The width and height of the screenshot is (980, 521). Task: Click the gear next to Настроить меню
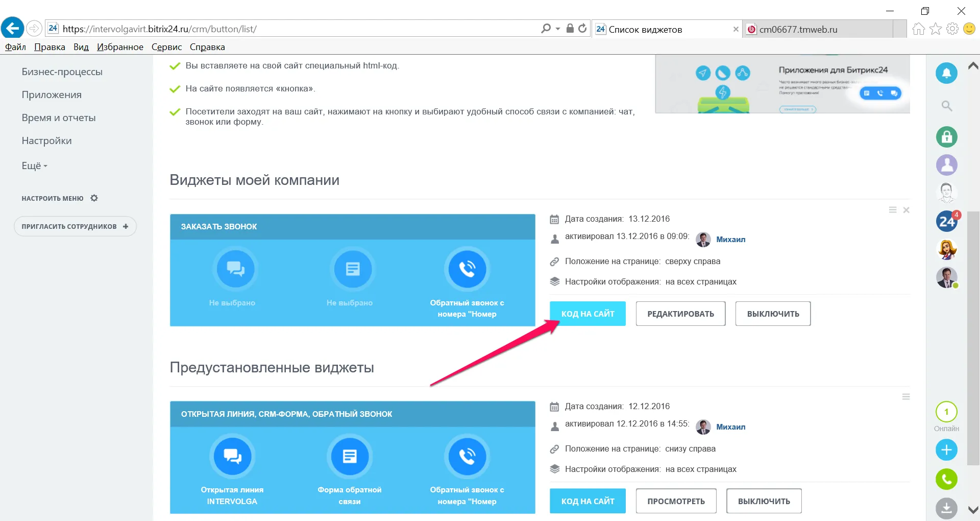point(94,198)
